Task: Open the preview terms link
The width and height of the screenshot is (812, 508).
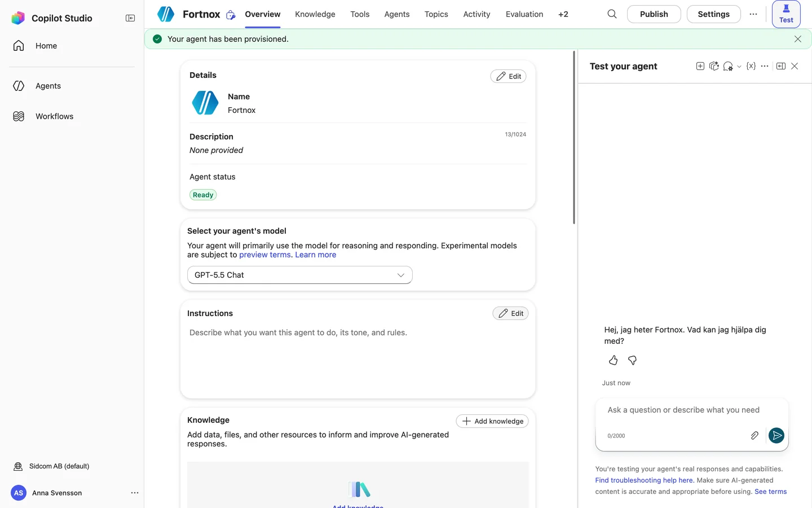Action: click(265, 255)
